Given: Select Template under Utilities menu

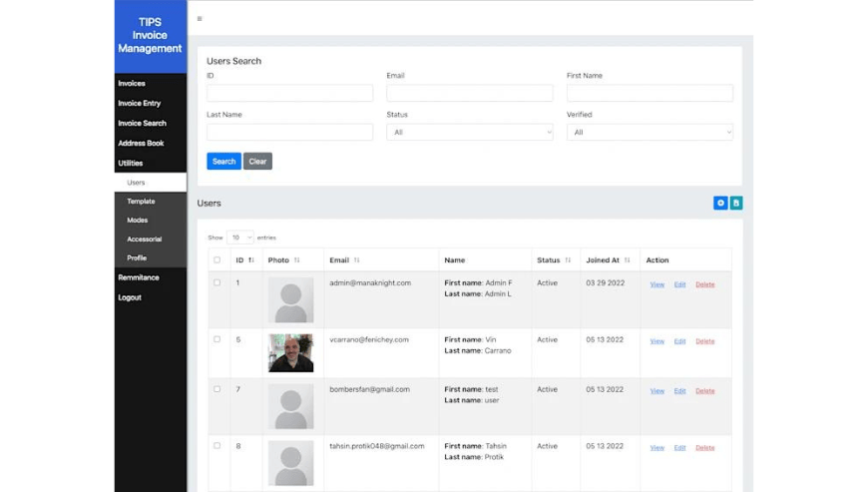Looking at the screenshot, I should [x=141, y=202].
